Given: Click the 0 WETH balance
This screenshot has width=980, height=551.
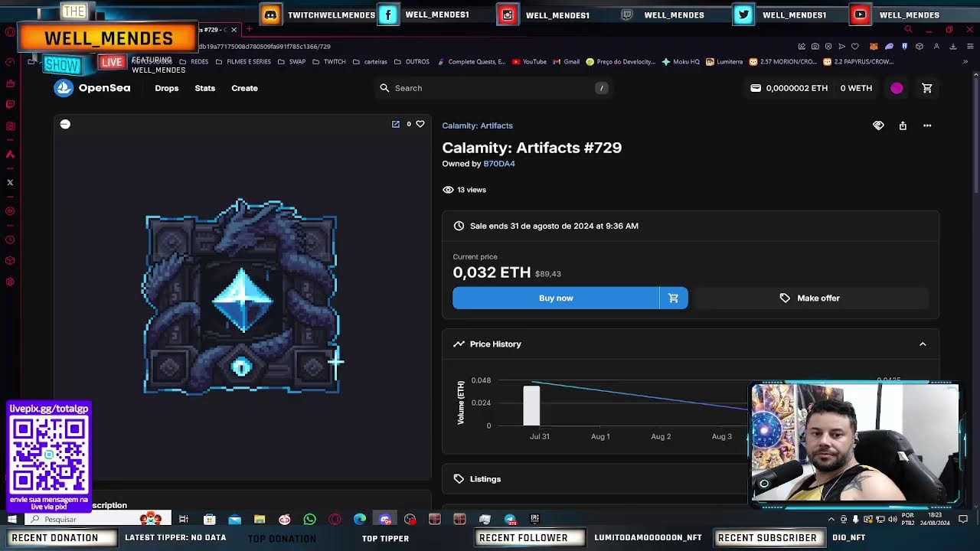Looking at the screenshot, I should pos(856,88).
